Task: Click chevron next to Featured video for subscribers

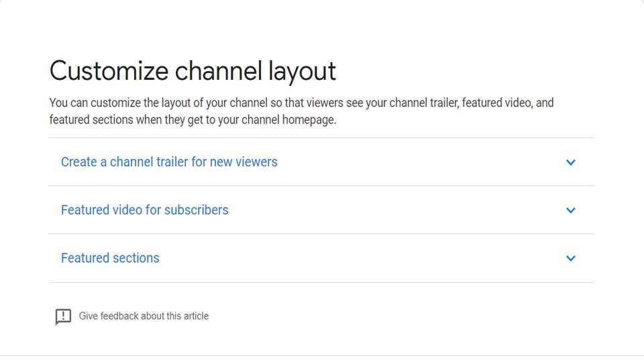Action: point(570,210)
